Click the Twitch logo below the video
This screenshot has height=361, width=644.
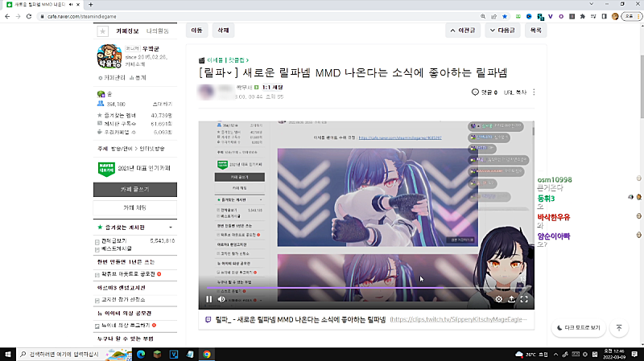[208, 319]
